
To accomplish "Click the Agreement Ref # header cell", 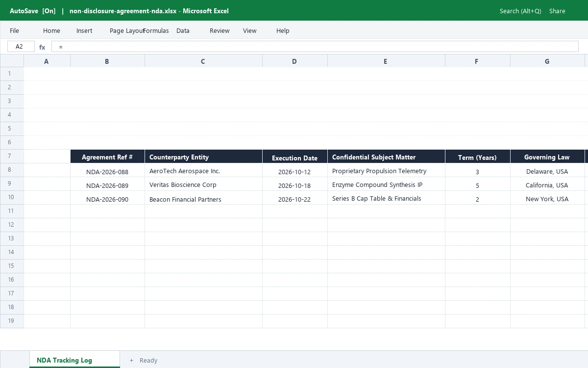I will click(107, 157).
